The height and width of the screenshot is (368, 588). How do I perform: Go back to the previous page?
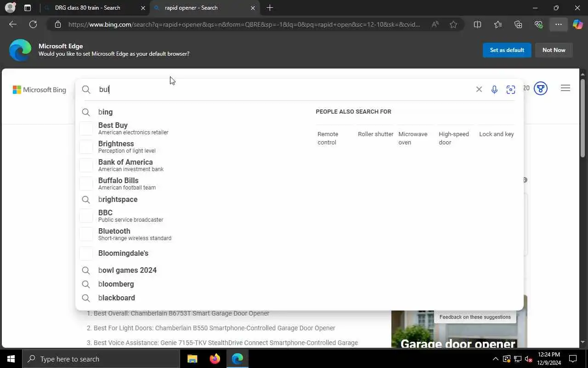(13, 24)
